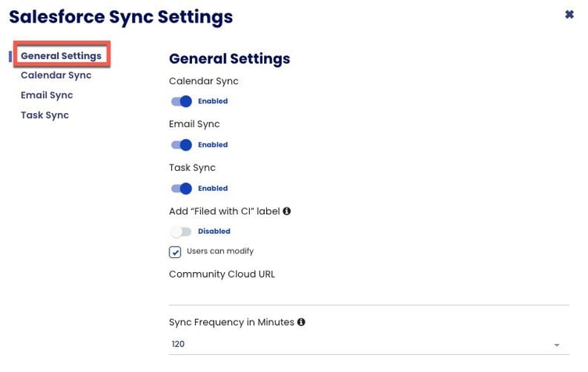Show info for Filed with CI label

coord(287,211)
